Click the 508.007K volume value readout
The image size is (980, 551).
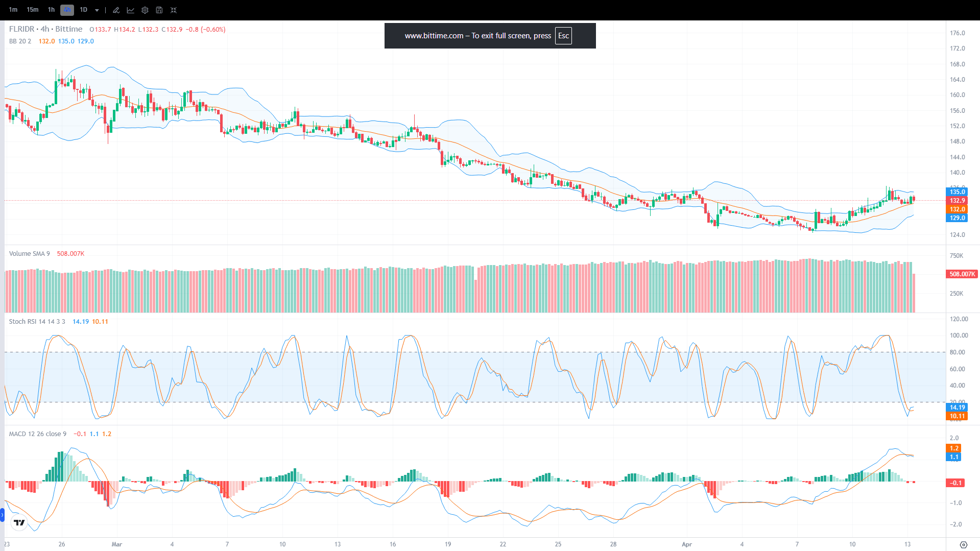[70, 253]
